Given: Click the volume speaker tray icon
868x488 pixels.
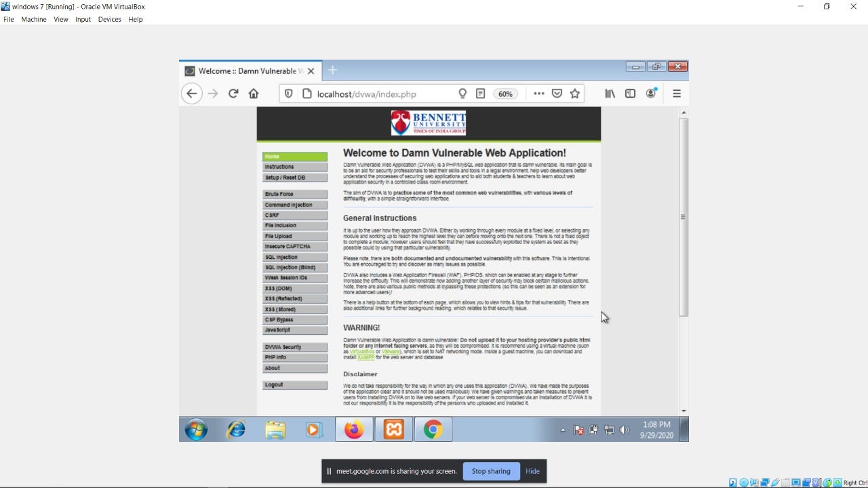Looking at the screenshot, I should (x=625, y=430).
